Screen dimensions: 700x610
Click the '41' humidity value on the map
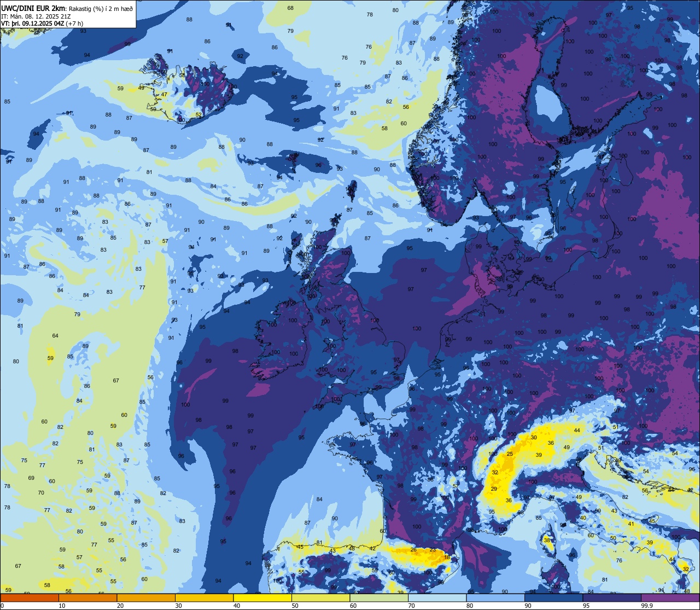coord(631,524)
